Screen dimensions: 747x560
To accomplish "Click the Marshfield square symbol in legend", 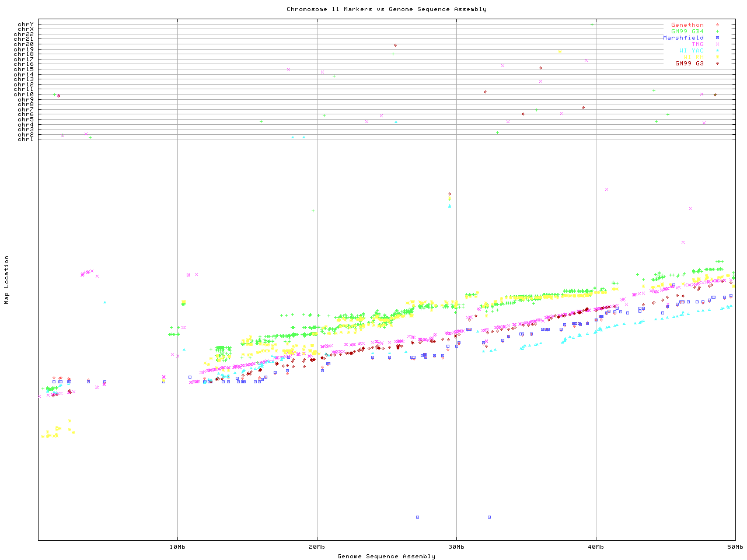I will (x=717, y=38).
